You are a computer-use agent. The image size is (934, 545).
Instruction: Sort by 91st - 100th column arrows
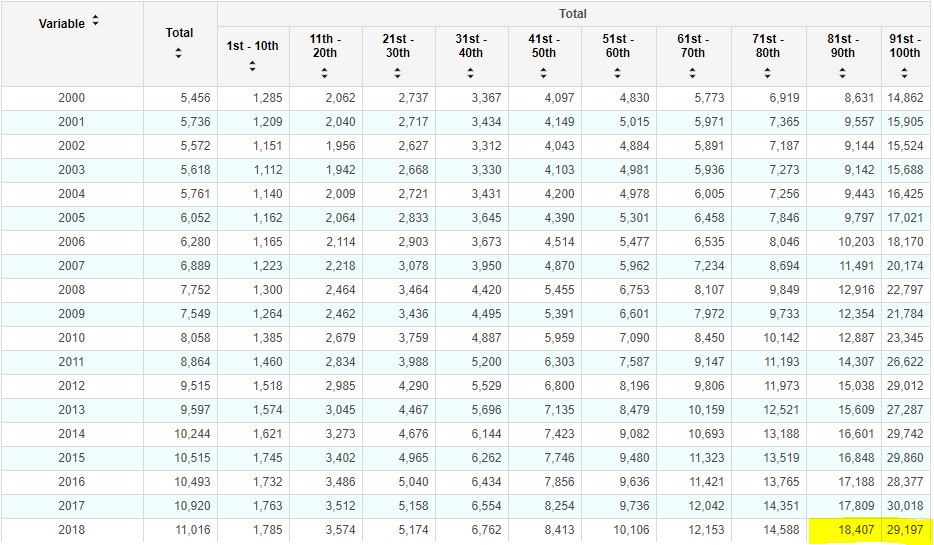906,73
